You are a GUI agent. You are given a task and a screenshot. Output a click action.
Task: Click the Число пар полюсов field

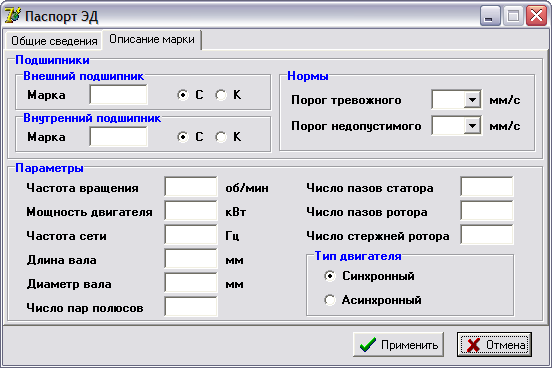click(x=191, y=306)
